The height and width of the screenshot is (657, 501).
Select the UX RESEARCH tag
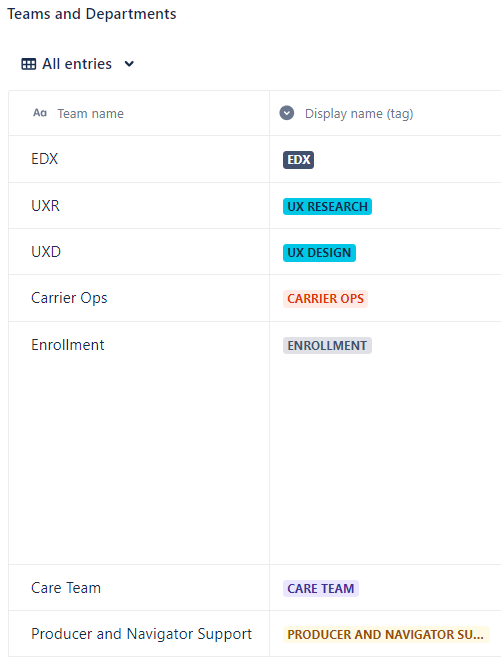(327, 207)
